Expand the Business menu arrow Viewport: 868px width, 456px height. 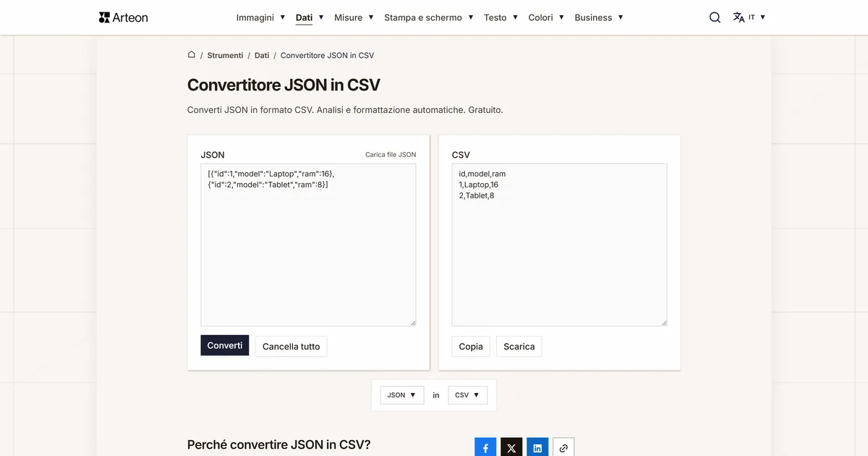[621, 17]
